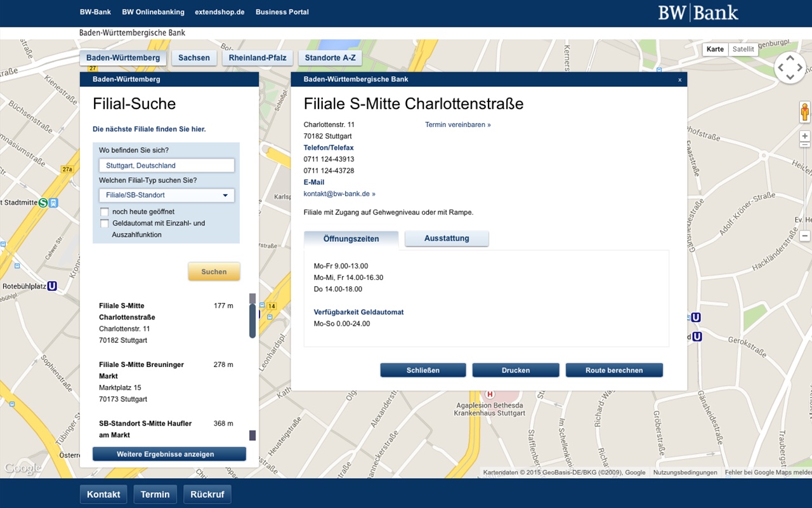Click the Kontakt button in footer
Viewport: 812px width, 508px height.
(x=103, y=495)
